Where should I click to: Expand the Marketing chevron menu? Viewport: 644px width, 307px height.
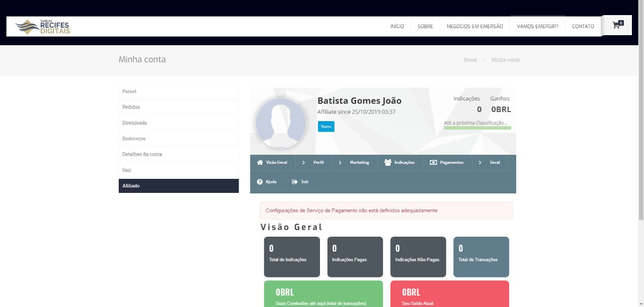click(340, 163)
